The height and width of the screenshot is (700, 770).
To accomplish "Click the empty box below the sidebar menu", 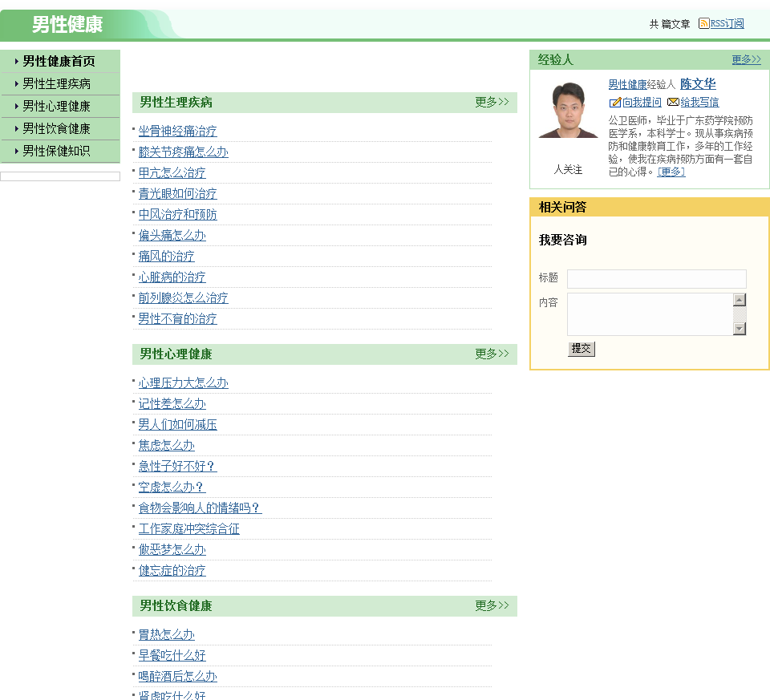I will (60, 176).
